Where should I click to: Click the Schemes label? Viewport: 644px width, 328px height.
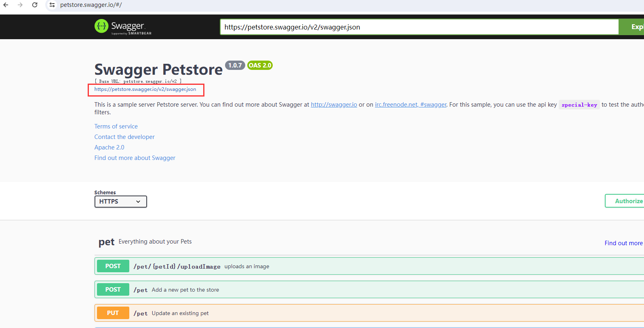[x=105, y=193]
